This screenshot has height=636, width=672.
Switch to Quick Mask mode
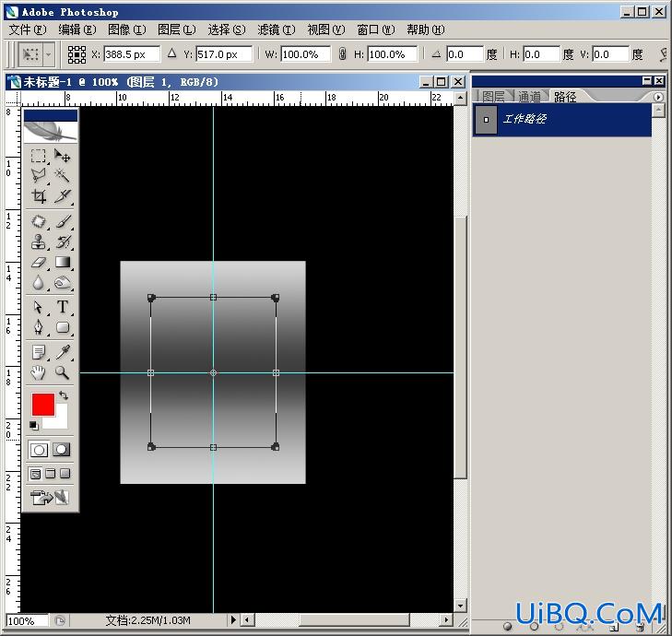[x=61, y=450]
